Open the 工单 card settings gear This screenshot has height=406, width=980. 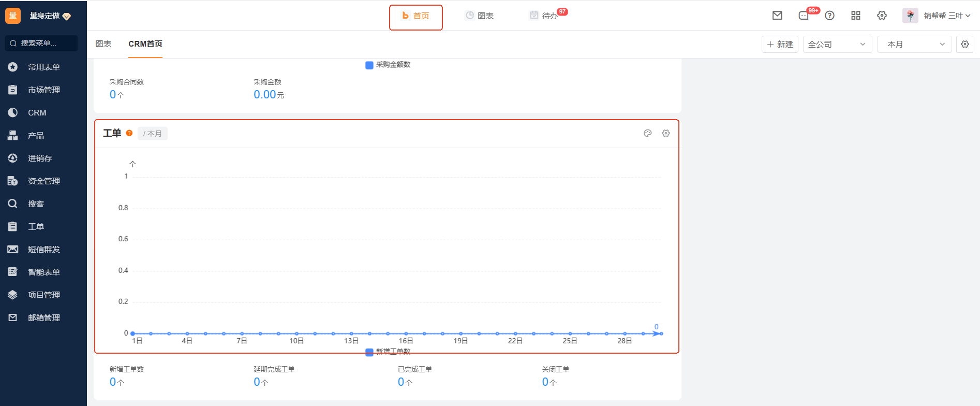(x=666, y=133)
